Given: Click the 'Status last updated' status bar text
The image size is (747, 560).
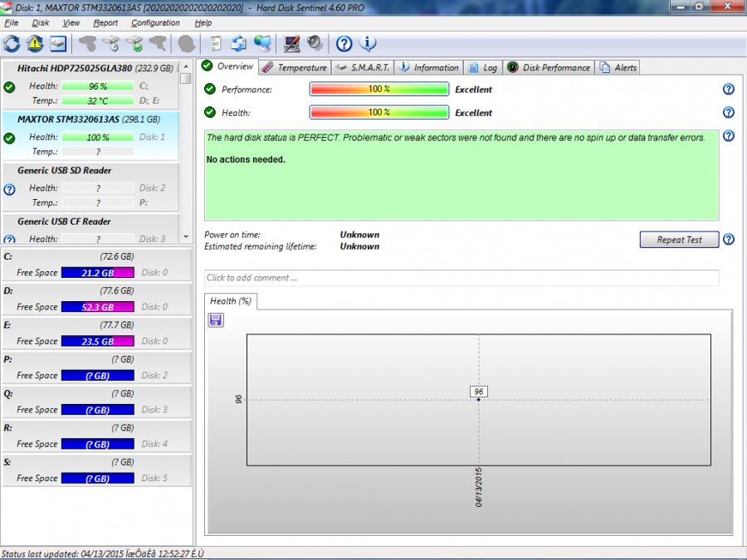Looking at the screenshot, I should [x=102, y=554].
